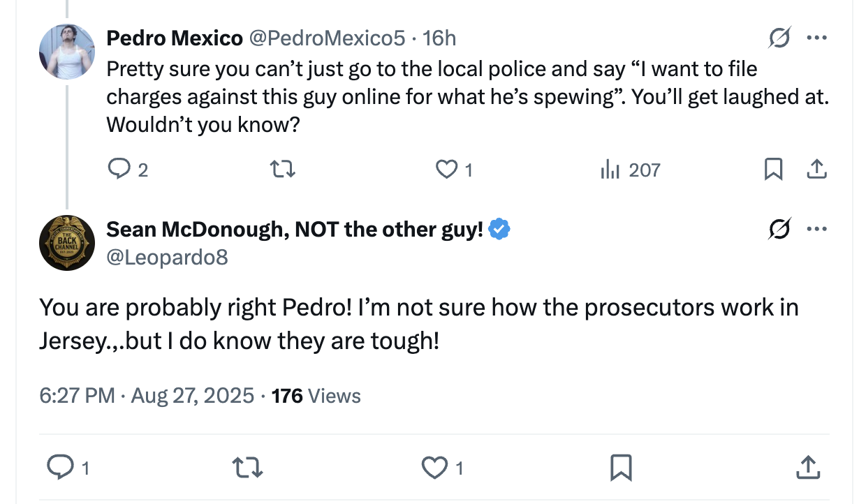
Task: Like Pedro Mexico's post
Action: 445,170
